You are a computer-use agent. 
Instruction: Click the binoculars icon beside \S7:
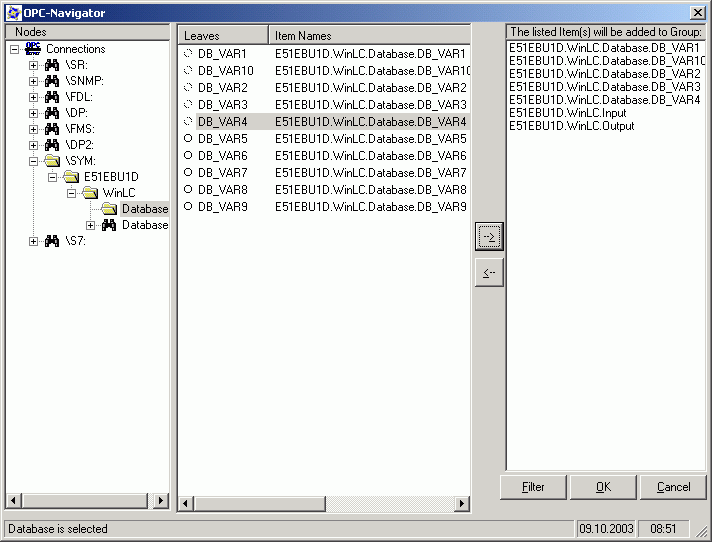click(52, 241)
